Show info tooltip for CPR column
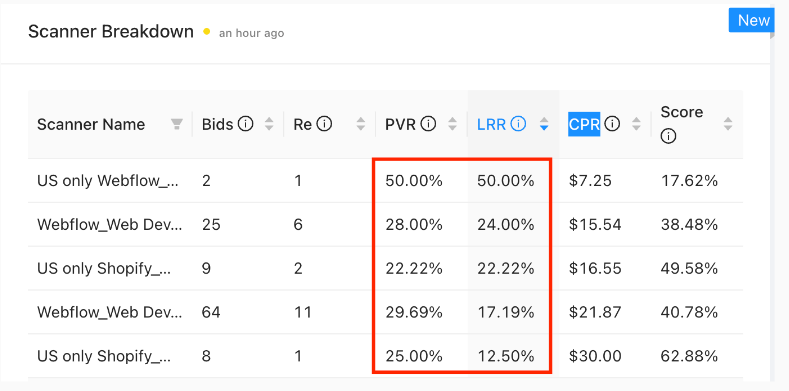Viewport: 789px width, 391px height. tap(612, 124)
